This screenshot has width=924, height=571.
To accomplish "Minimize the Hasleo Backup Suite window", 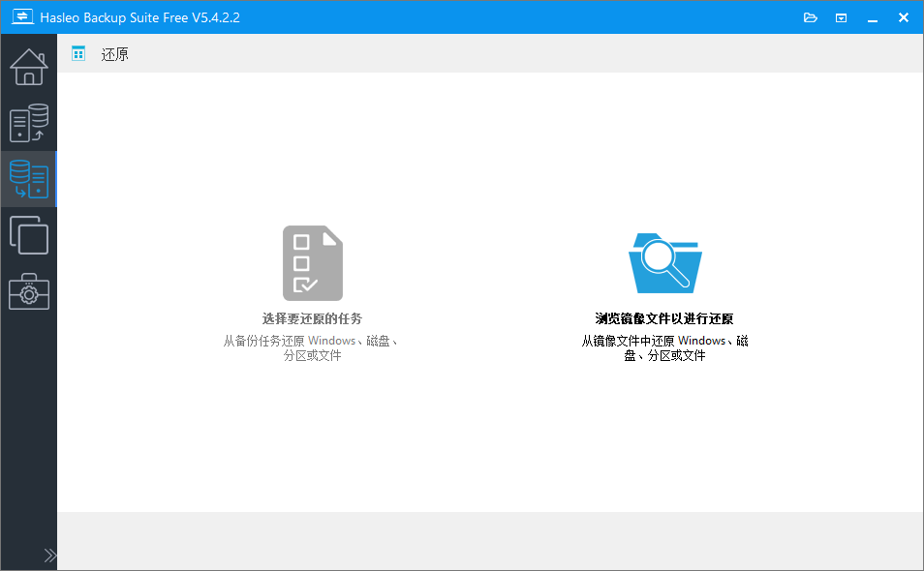I will tap(873, 17).
